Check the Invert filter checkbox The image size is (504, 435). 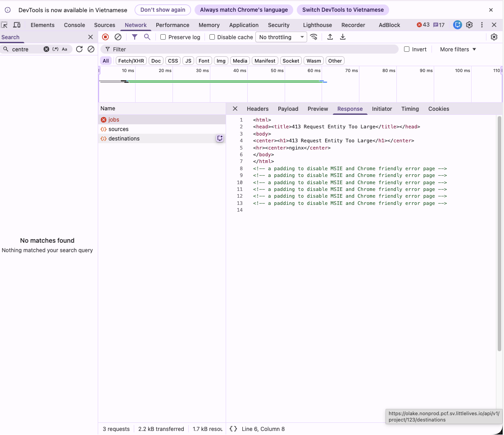407,49
